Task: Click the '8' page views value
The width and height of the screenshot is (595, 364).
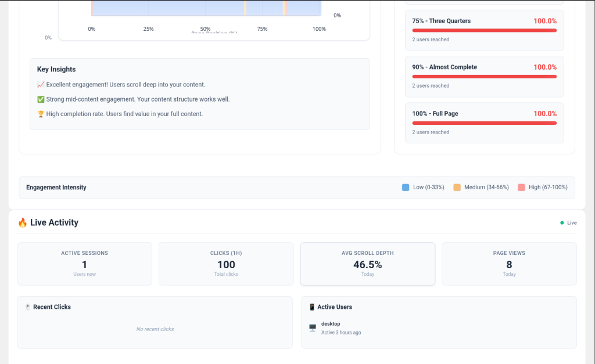Action: point(509,265)
